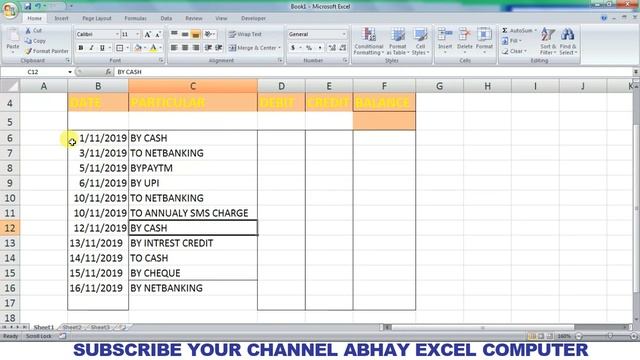Paste clipboard contents

[x=13, y=41]
